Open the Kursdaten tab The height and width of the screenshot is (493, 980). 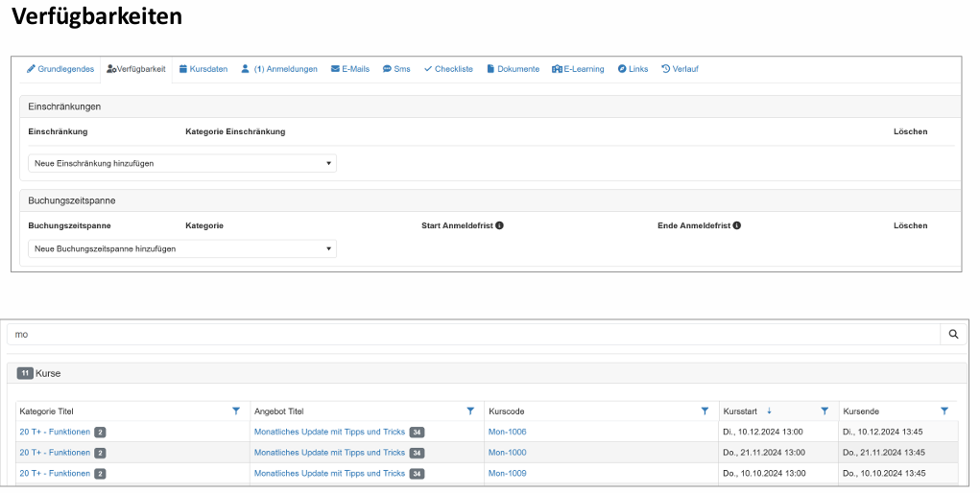(203, 69)
